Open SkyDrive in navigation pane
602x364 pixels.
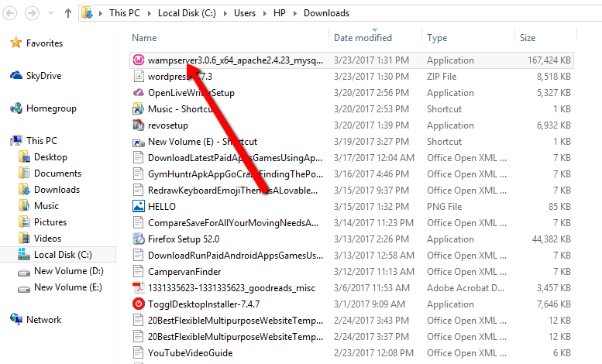(43, 76)
